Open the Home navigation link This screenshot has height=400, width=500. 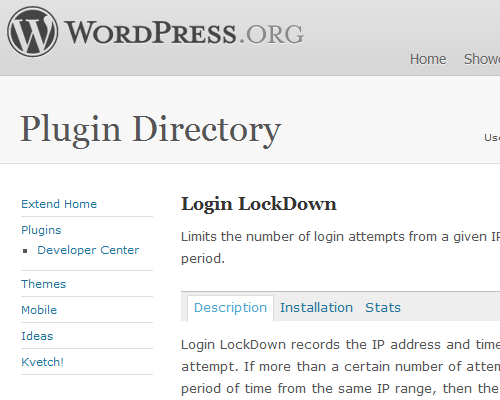[x=428, y=59]
